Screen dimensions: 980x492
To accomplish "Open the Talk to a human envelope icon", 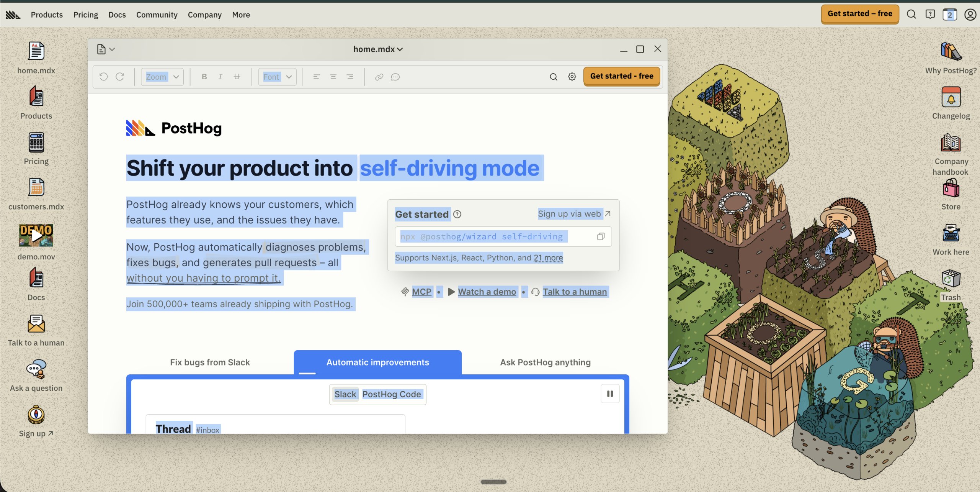I will pos(36,324).
